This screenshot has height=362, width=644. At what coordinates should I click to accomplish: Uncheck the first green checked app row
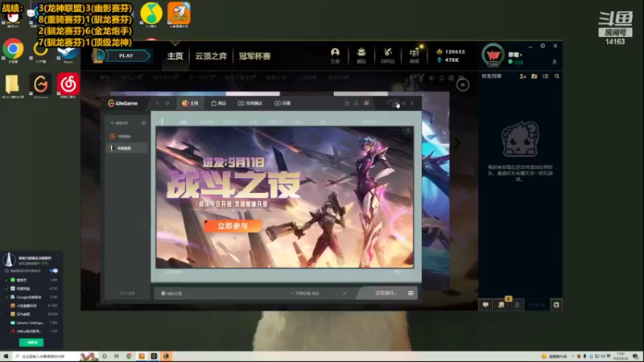point(6,280)
